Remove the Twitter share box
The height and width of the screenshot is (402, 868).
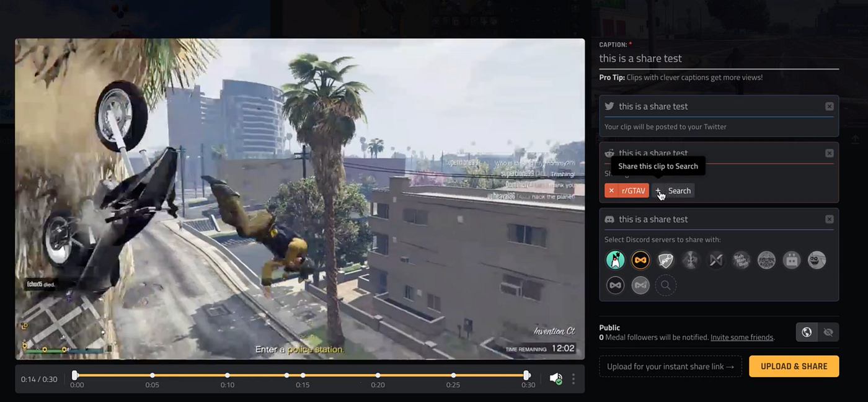pyautogui.click(x=830, y=106)
